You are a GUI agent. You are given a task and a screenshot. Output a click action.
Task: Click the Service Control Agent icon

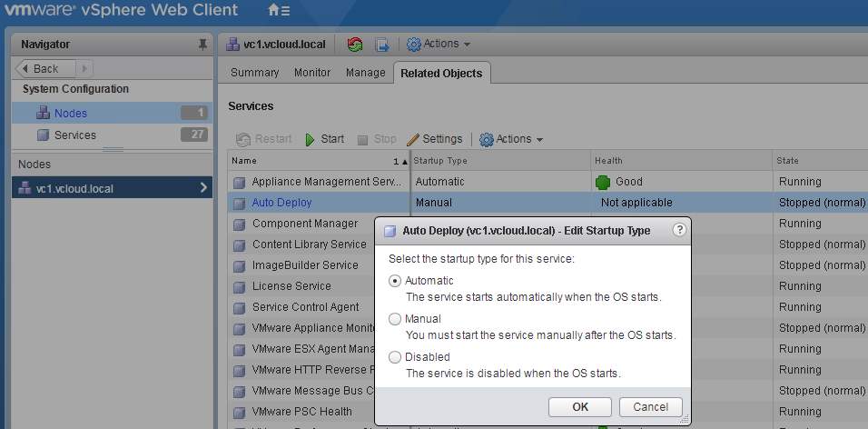tap(239, 308)
